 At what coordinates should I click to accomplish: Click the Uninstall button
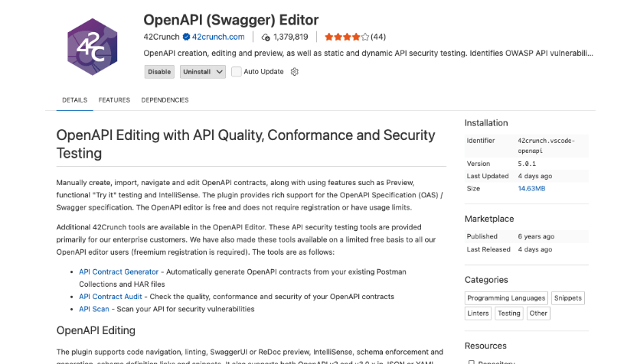pos(197,72)
